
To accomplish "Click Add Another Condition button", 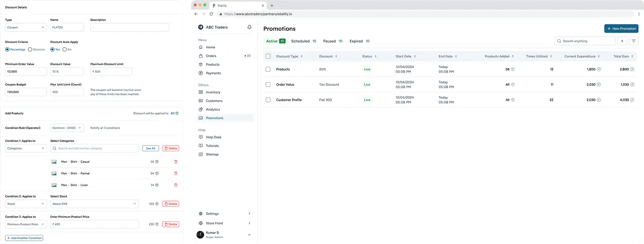I will point(24,238).
